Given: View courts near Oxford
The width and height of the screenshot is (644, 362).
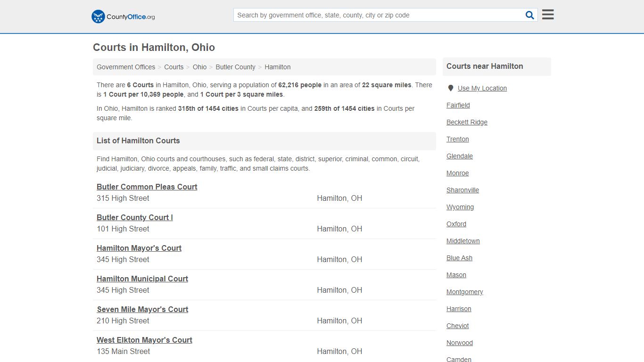Looking at the screenshot, I should click(x=456, y=224).
